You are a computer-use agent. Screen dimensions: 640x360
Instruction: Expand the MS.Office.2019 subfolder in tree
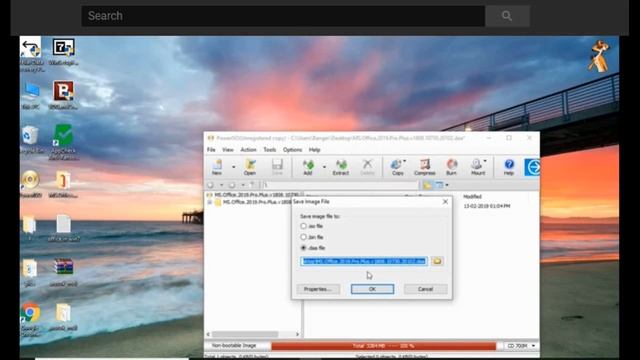tap(209, 202)
